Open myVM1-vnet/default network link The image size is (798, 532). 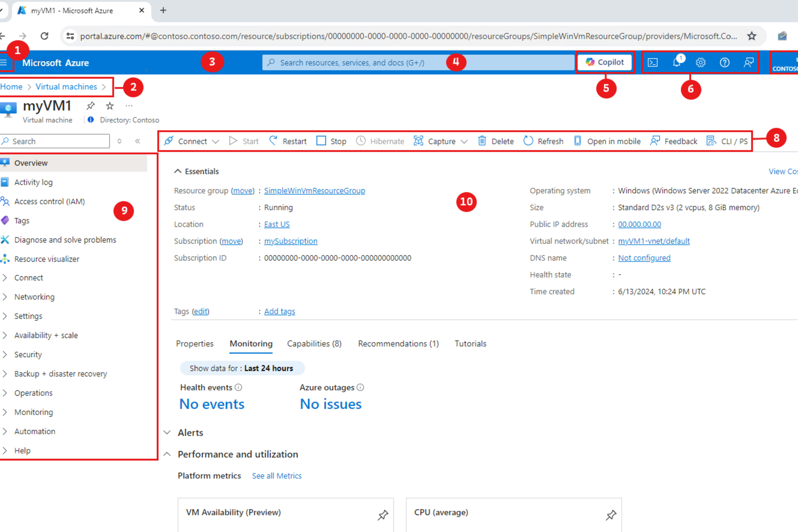click(654, 241)
